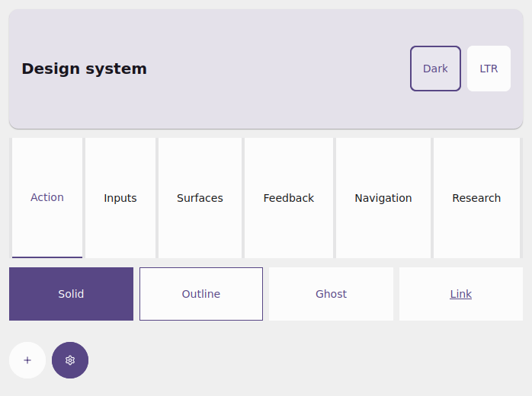The height and width of the screenshot is (396, 532).
Task: Switch to the Action tab
Action: 47,198
